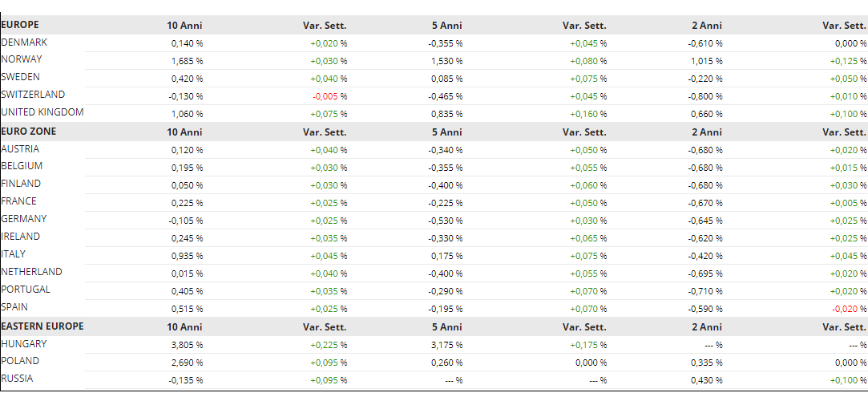The image size is (868, 393).
Task: Select the ITALY country label
Action: 14,254
